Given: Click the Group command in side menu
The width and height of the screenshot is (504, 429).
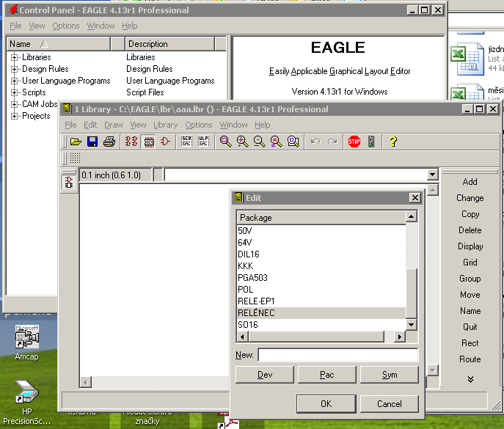Looking at the screenshot, I should [x=470, y=279].
